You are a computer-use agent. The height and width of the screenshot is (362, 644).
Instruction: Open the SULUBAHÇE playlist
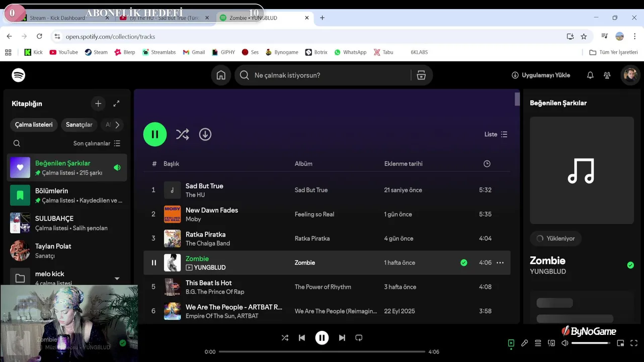(x=67, y=223)
